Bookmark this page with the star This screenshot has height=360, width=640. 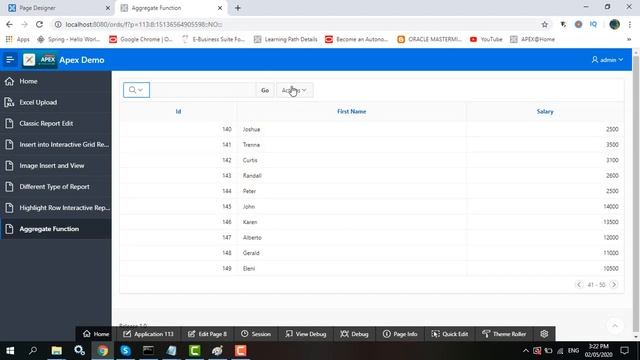[x=544, y=24]
